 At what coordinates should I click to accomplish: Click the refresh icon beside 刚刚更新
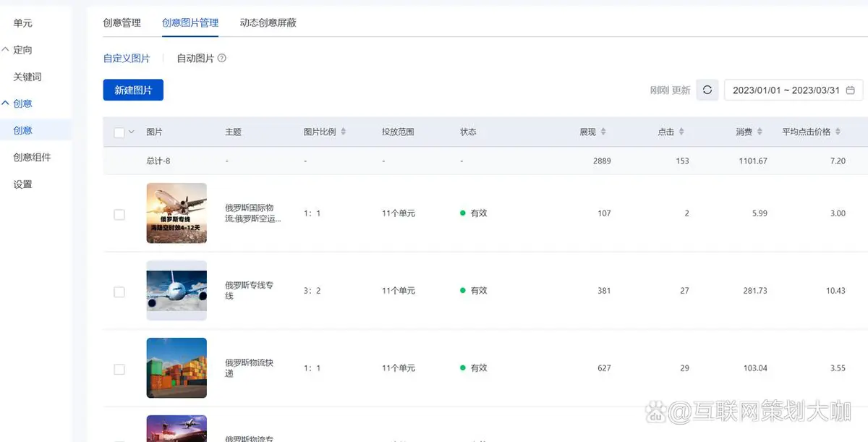(707, 90)
